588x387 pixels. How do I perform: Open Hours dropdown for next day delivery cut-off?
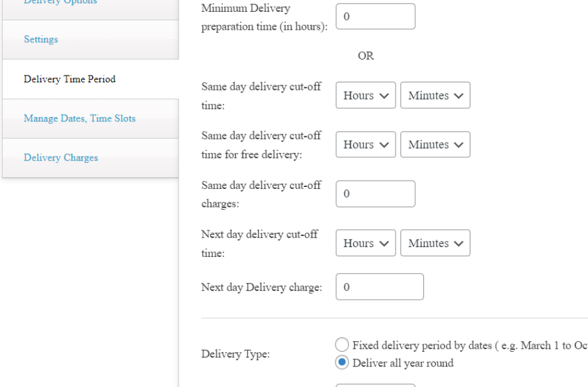365,243
